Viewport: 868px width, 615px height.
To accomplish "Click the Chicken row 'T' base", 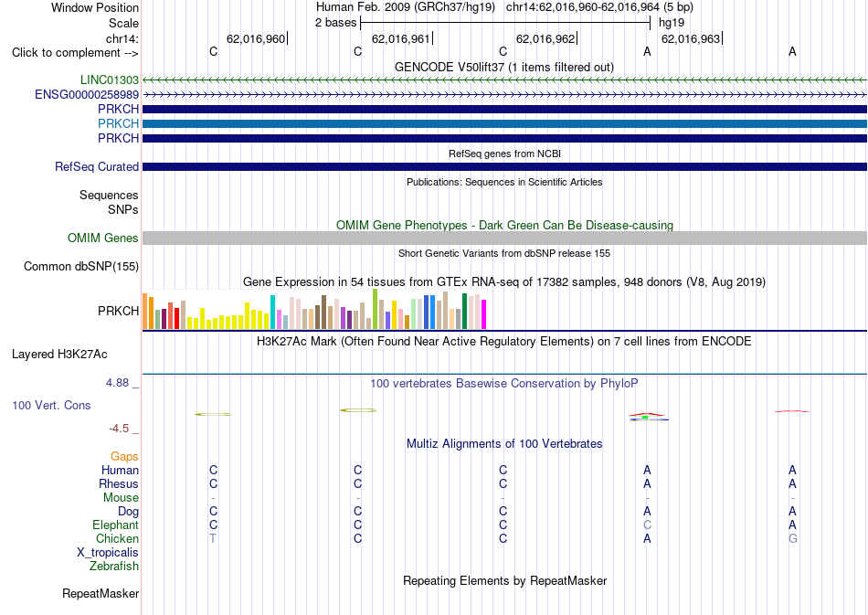I will tap(213, 538).
